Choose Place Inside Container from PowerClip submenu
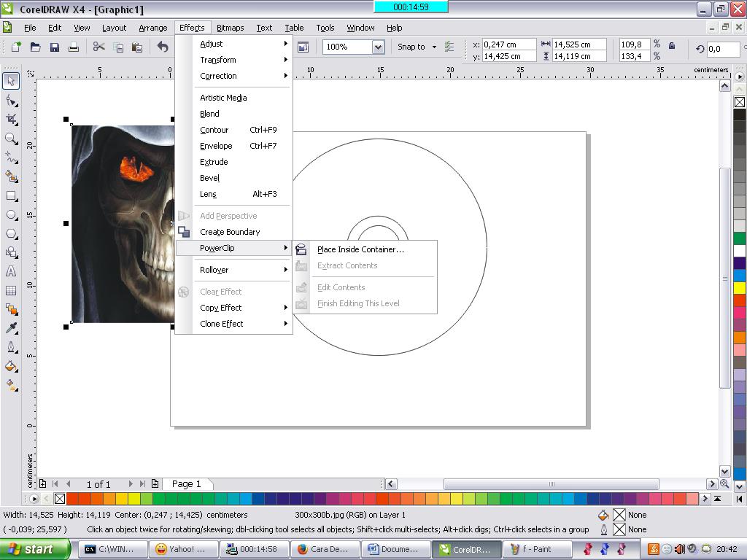Image resolution: width=747 pixels, height=560 pixels. [x=360, y=249]
